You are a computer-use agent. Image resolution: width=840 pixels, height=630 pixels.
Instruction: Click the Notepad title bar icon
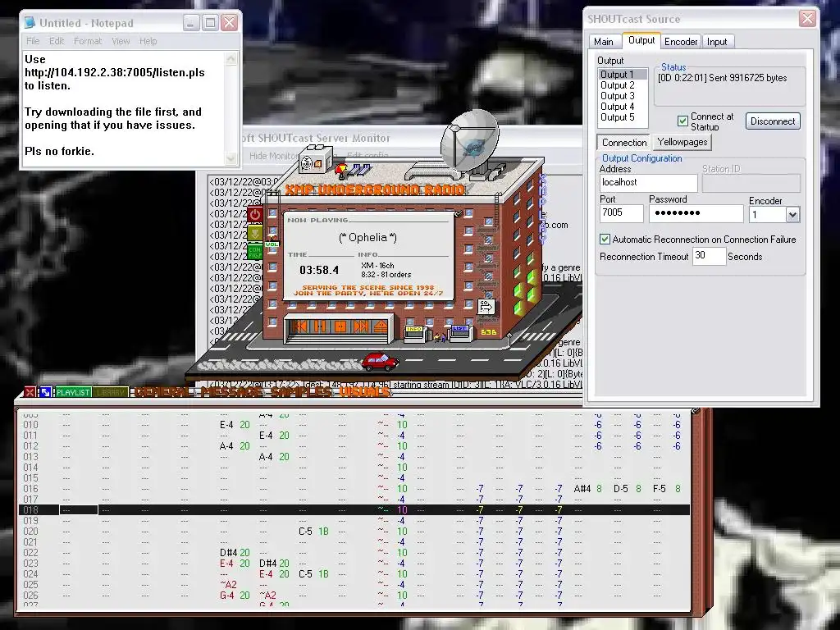pos(30,22)
